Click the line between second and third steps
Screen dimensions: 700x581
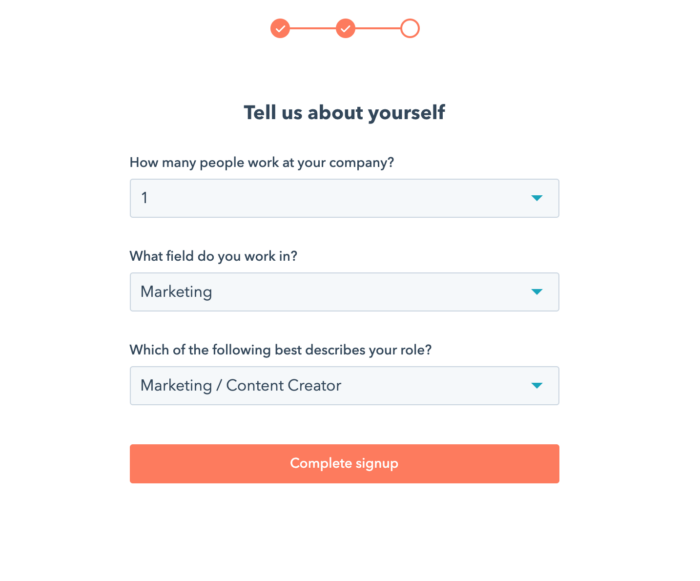377,28
